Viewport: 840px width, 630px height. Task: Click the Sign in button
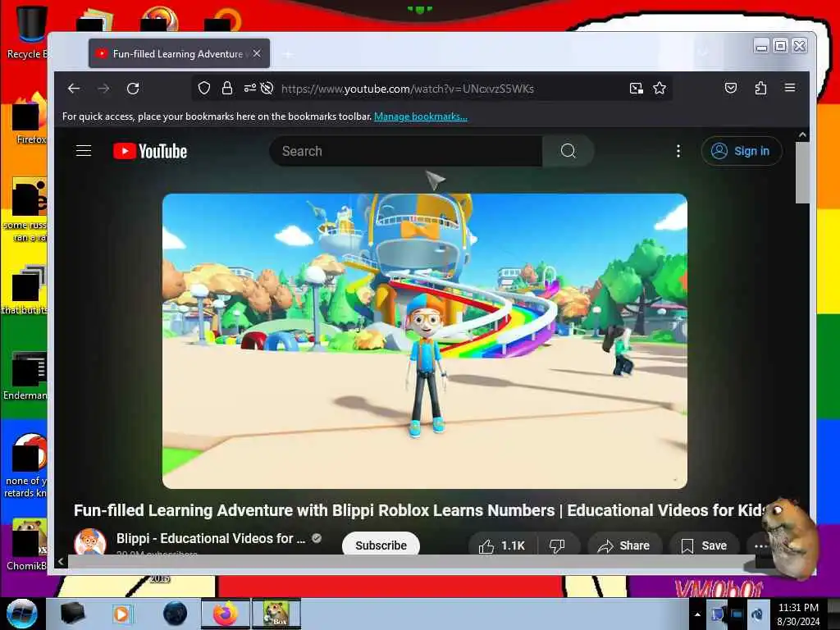(742, 151)
